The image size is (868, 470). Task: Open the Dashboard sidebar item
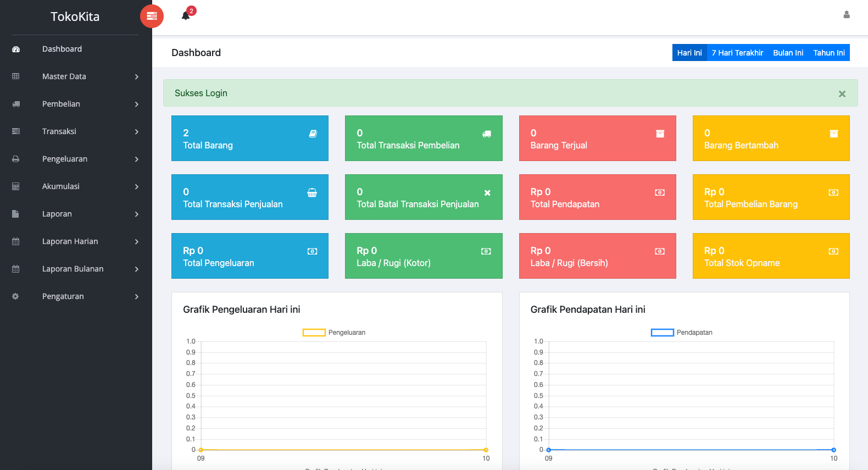click(62, 49)
